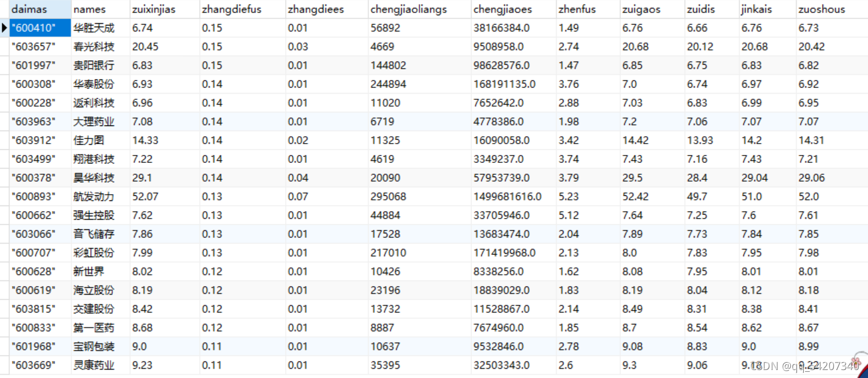Viewport: 868px width, 378px height.
Task: Select jinkais value 29.04
Action: [768, 178]
